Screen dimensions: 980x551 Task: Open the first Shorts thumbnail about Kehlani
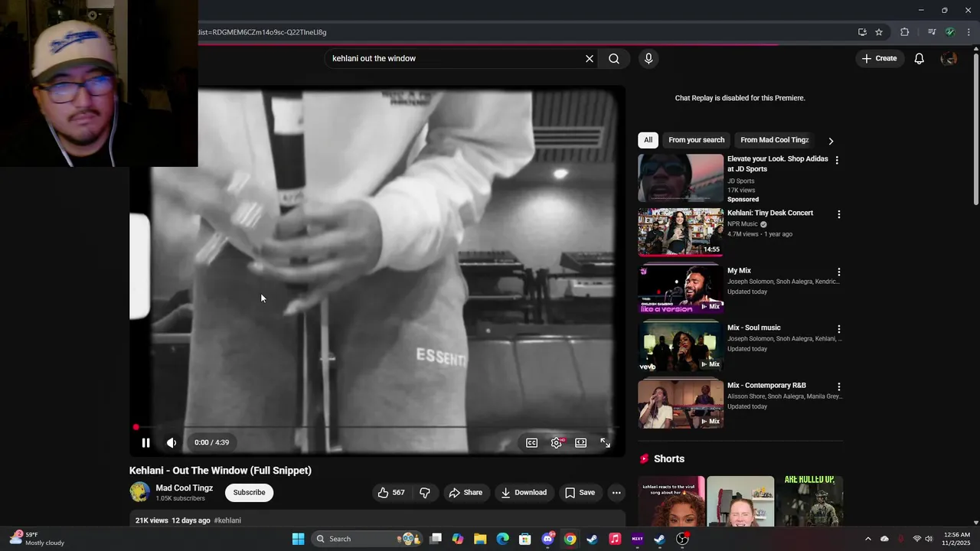671,501
